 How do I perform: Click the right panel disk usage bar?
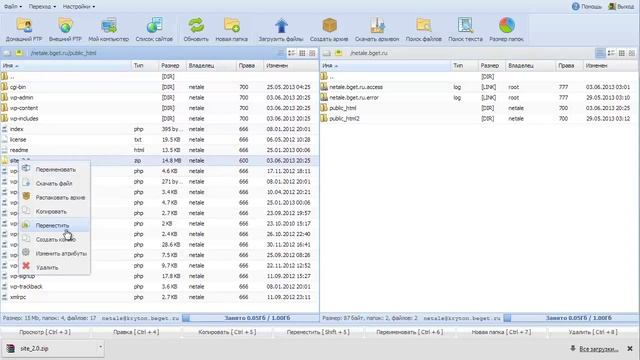click(x=571, y=318)
